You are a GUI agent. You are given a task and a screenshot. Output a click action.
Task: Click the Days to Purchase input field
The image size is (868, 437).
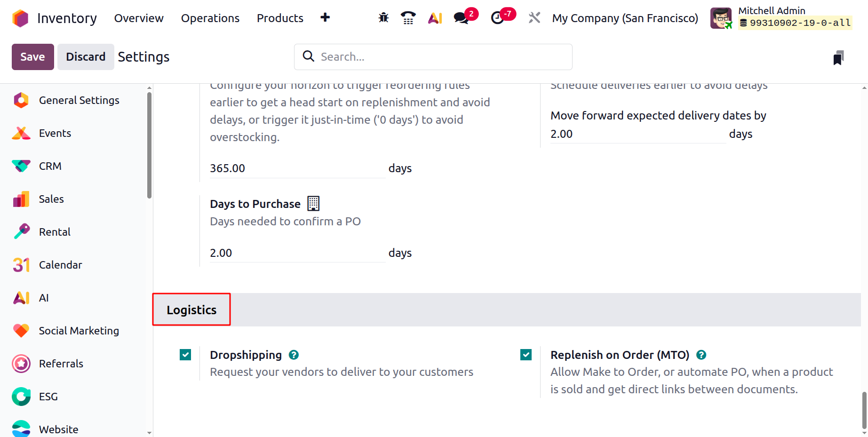click(296, 253)
